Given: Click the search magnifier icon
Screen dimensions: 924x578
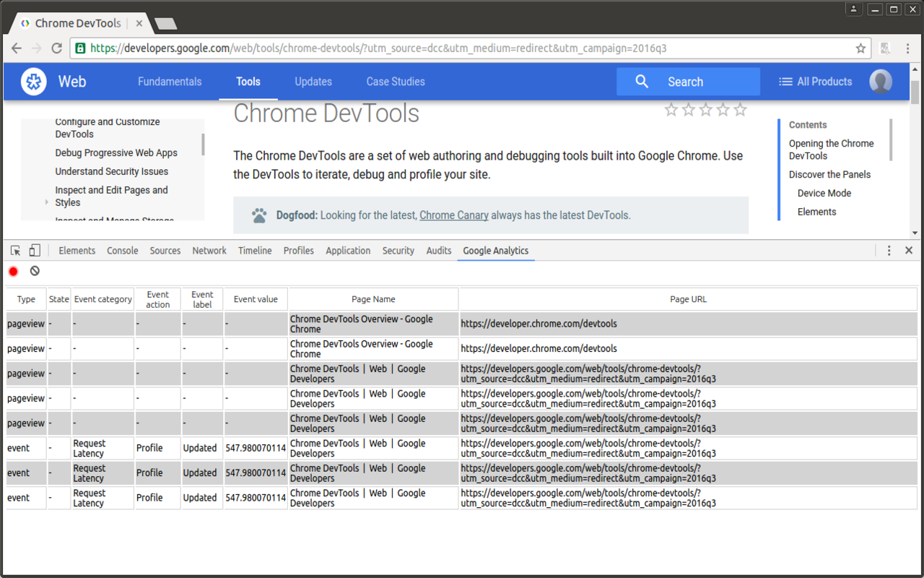Looking at the screenshot, I should click(x=642, y=82).
